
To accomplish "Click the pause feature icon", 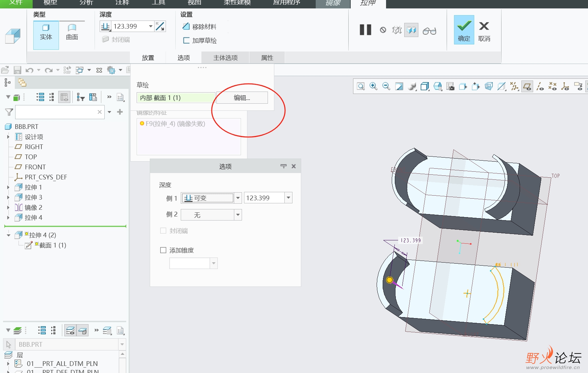I will click(x=365, y=30).
